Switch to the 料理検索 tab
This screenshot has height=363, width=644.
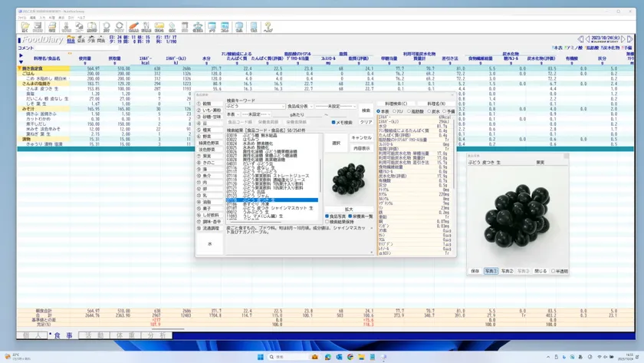(396, 104)
